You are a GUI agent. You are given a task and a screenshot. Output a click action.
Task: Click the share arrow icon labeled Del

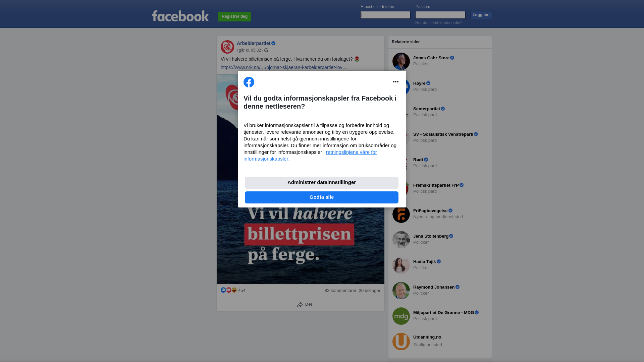click(x=300, y=305)
